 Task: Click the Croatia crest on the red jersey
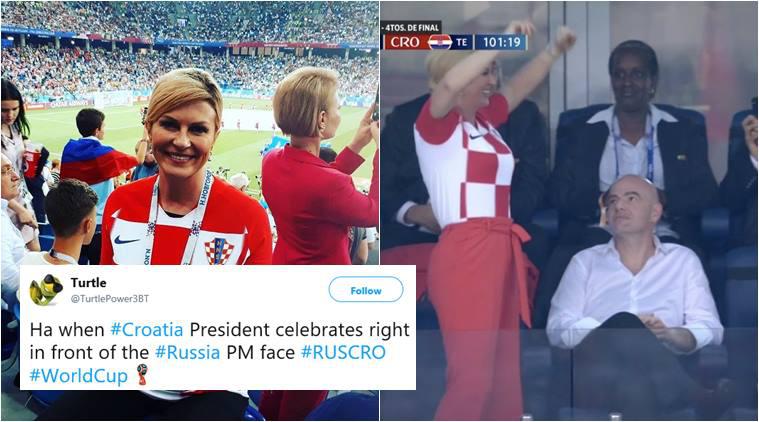219,251
